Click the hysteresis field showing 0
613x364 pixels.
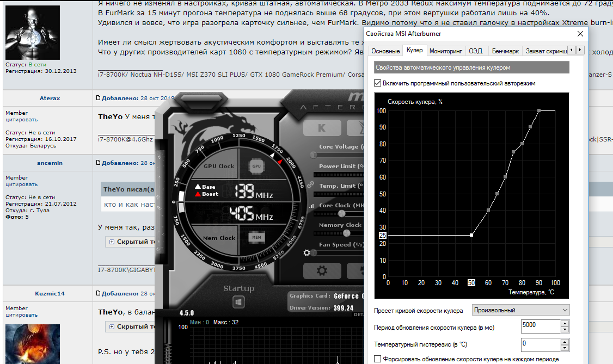click(540, 344)
